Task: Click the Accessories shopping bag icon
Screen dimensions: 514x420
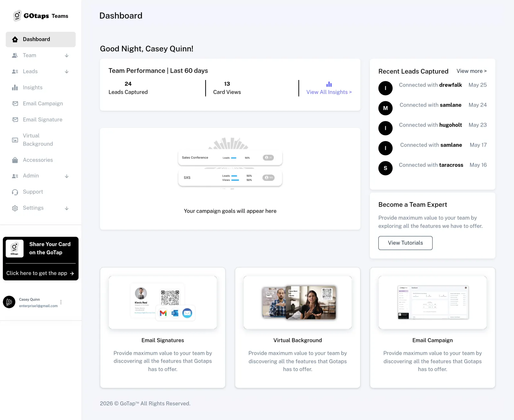Action: pyautogui.click(x=15, y=160)
